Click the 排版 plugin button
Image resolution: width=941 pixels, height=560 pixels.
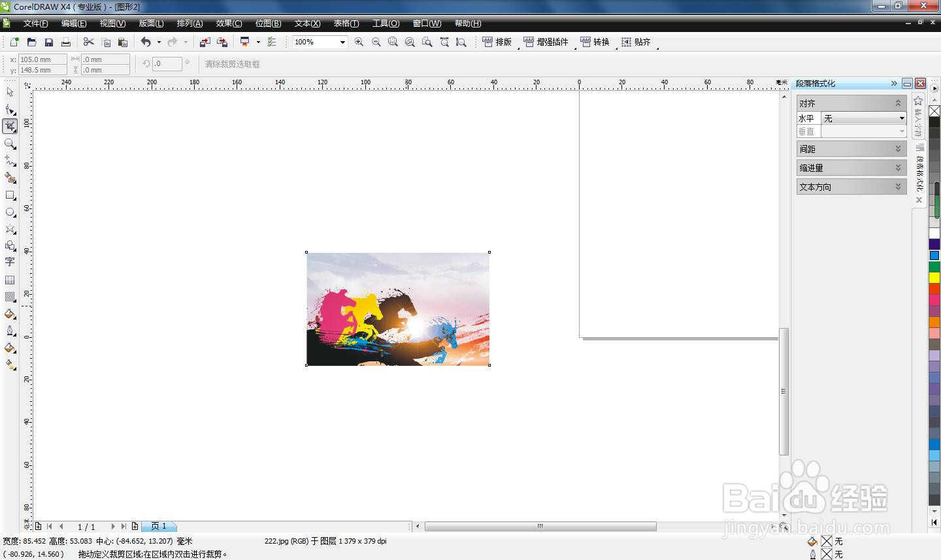coord(497,42)
